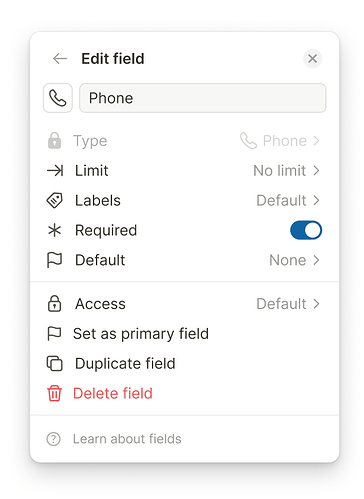Click the Duplicate field copy icon
The height and width of the screenshot is (499, 364).
[x=55, y=363]
